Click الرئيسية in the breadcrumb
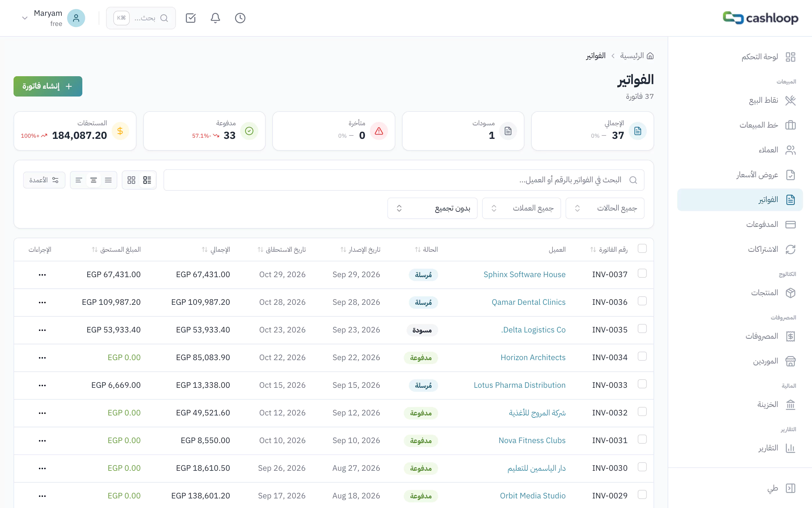 632,56
